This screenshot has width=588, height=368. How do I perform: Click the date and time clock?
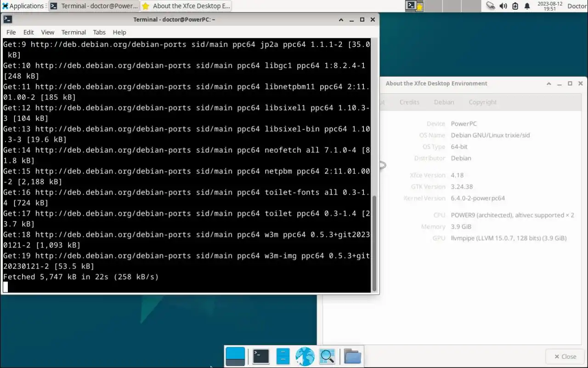pos(550,6)
